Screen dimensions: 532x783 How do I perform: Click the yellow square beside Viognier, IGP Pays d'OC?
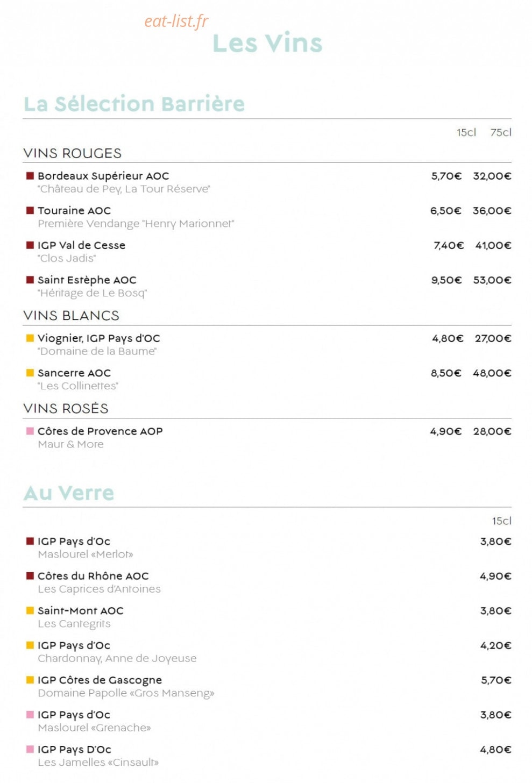click(x=30, y=338)
